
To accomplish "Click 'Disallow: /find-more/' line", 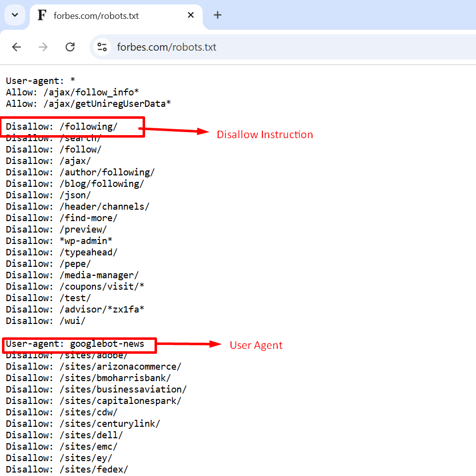I will 62,218.
